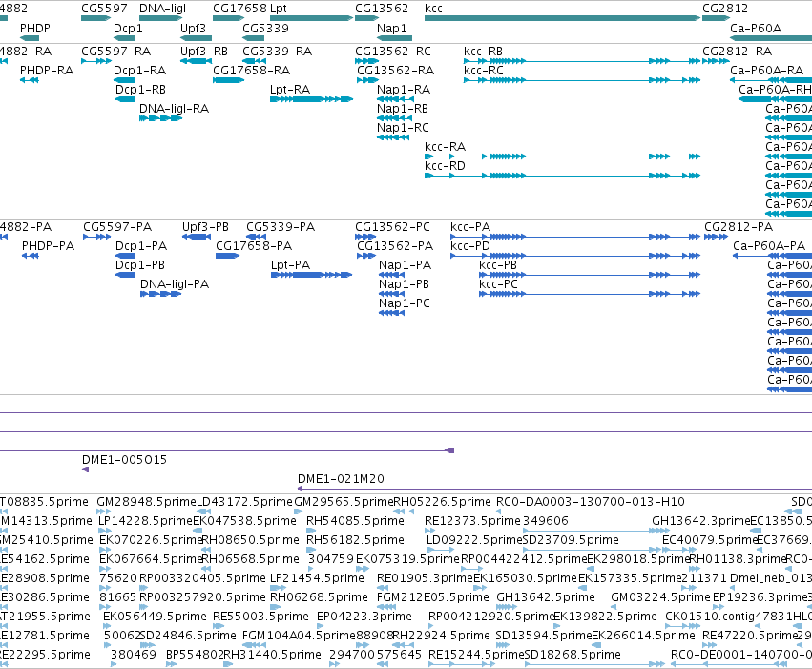Click the Nap1-PB protein
Screen dimensions: 812x669
(392, 294)
